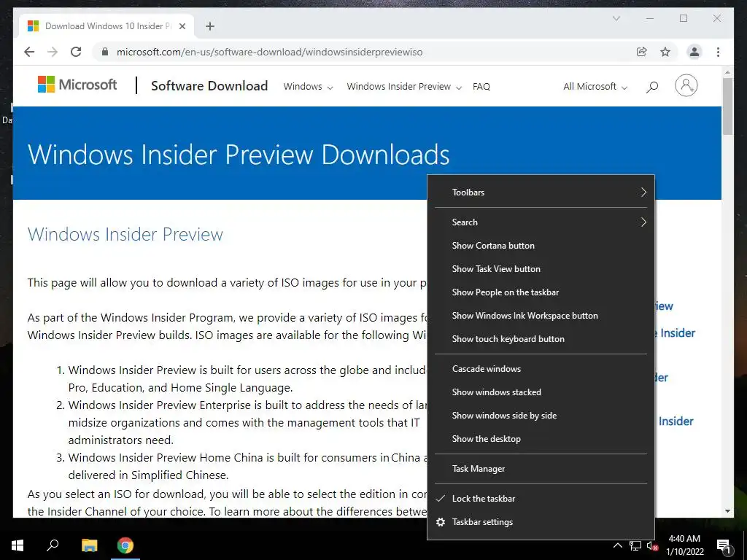Screen dimensions: 747x560
Task: Expand the Search submenu
Action: (x=541, y=222)
